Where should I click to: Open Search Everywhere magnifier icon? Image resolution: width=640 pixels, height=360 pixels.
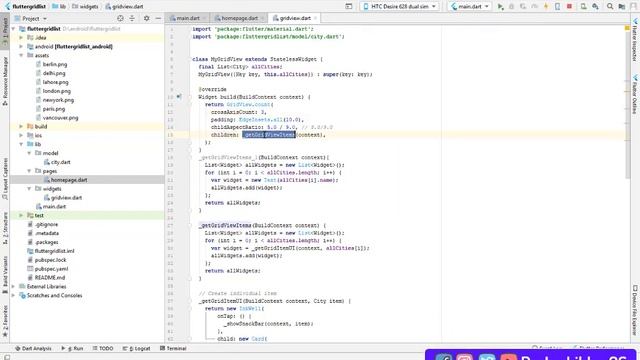pos(610,7)
